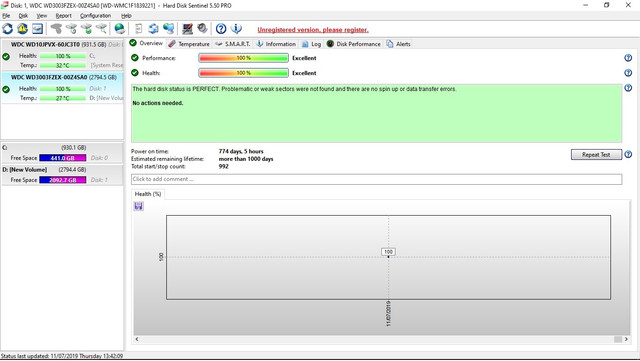Switch to the Disk Performance tab
Viewport: 640px width, 361px height.
pos(353,44)
